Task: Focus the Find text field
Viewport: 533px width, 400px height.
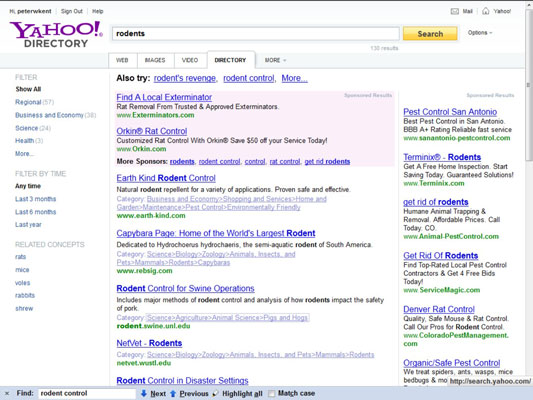Action: 87,394
